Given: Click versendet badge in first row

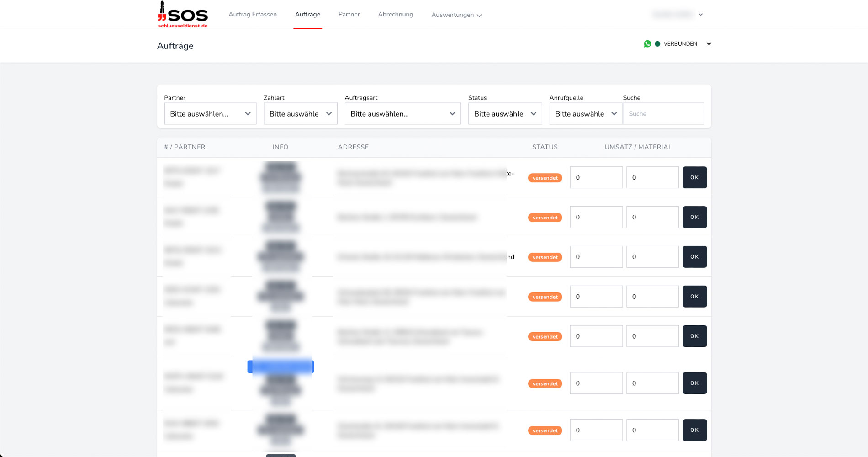Looking at the screenshot, I should pos(545,178).
